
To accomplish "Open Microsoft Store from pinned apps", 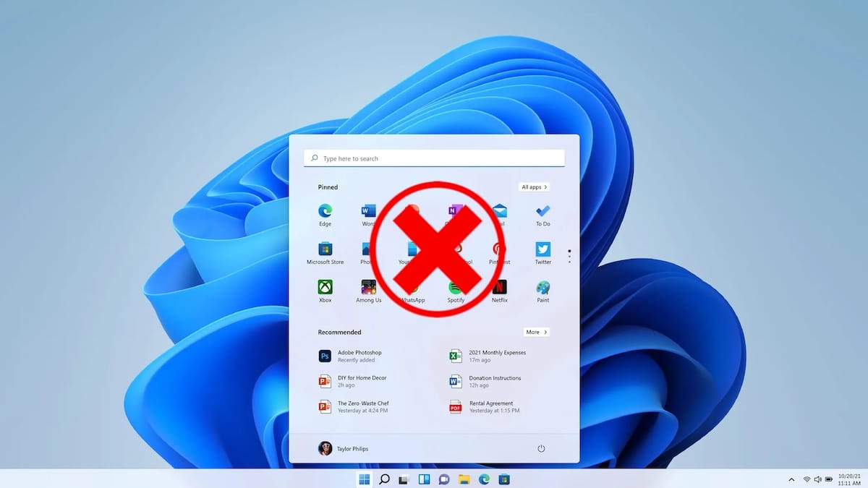I will pyautogui.click(x=325, y=253).
